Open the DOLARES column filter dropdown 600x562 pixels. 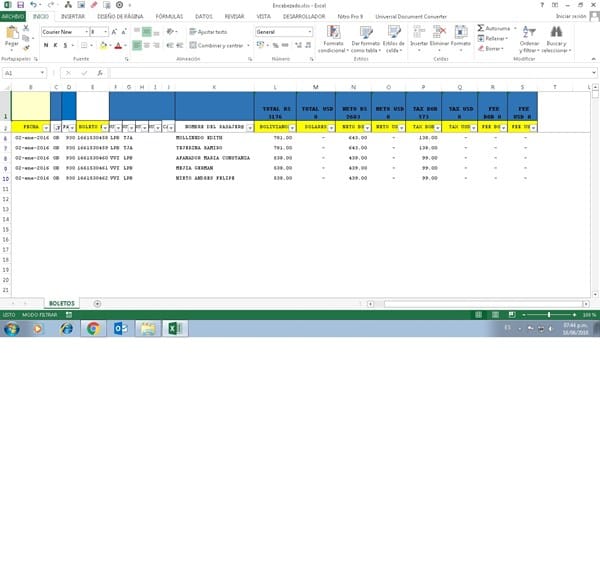coord(331,127)
